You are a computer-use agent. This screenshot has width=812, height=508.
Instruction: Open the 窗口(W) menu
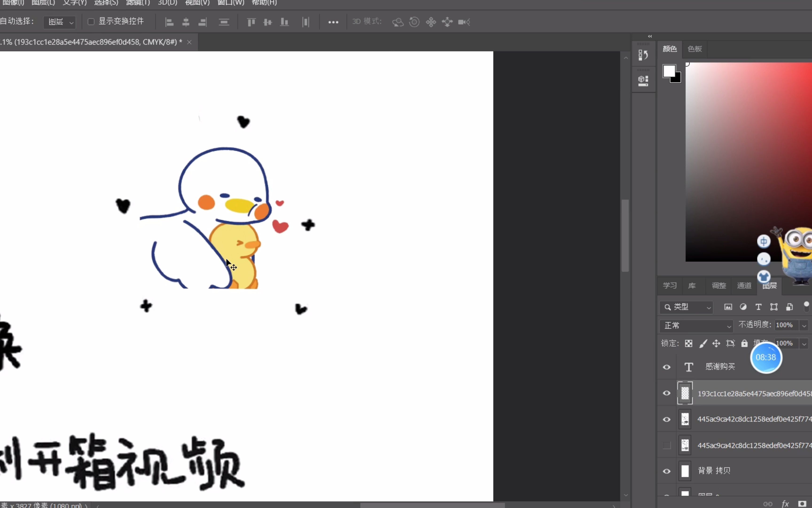[x=231, y=3]
